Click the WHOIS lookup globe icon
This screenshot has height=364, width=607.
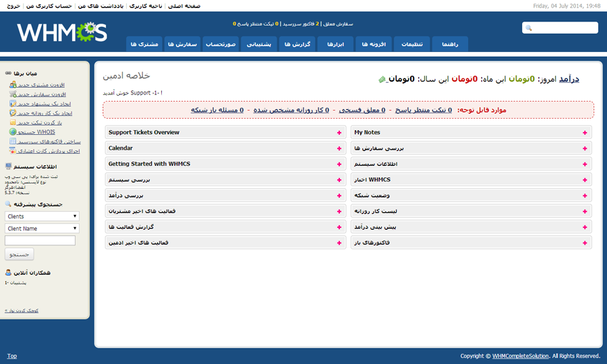click(13, 132)
